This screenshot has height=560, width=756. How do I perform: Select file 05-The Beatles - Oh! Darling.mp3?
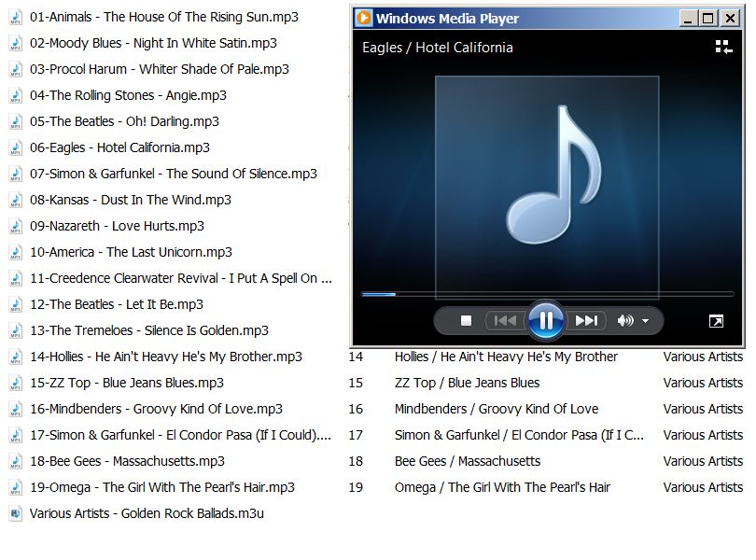click(x=124, y=121)
